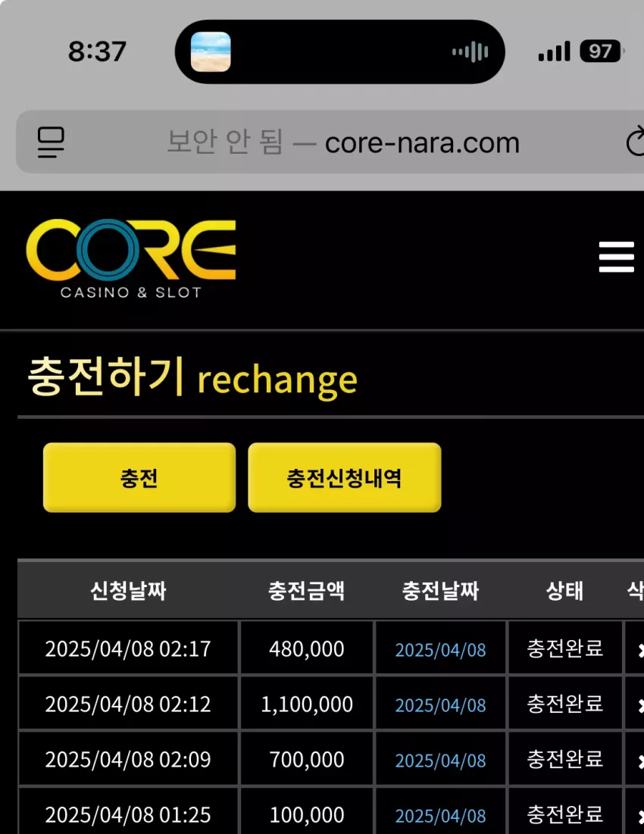Image resolution: width=644 pixels, height=834 pixels.
Task: Select the 2025/04/08 02:12 request date
Action: point(128,704)
